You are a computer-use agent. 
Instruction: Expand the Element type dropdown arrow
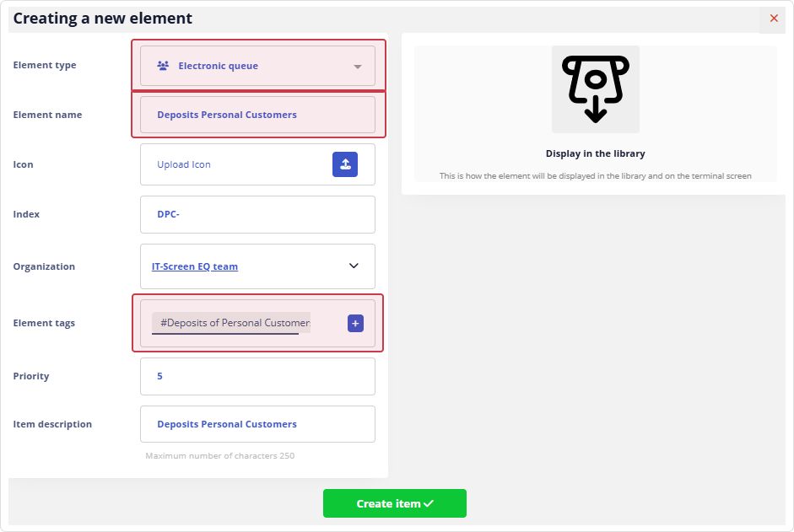pyautogui.click(x=358, y=67)
